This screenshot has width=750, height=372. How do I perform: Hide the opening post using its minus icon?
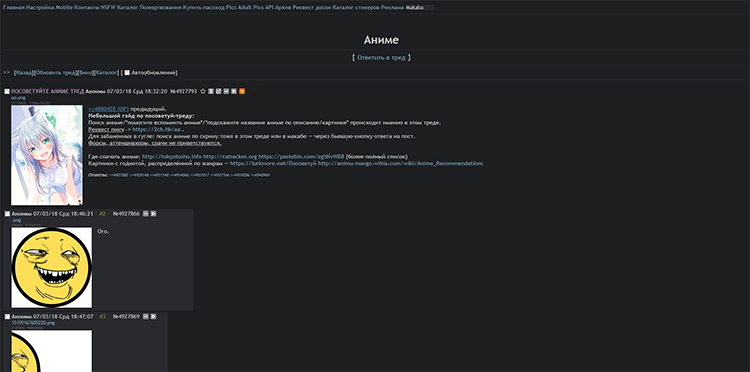click(x=226, y=91)
